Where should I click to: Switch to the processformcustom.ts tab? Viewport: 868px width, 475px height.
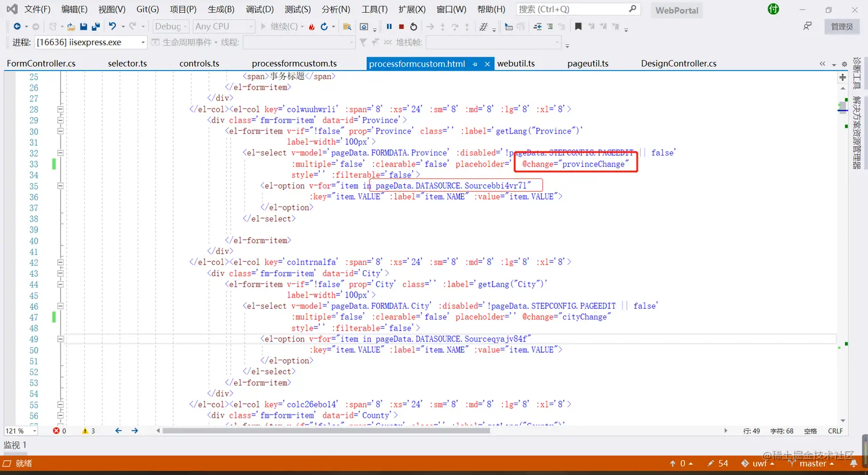tap(294, 64)
